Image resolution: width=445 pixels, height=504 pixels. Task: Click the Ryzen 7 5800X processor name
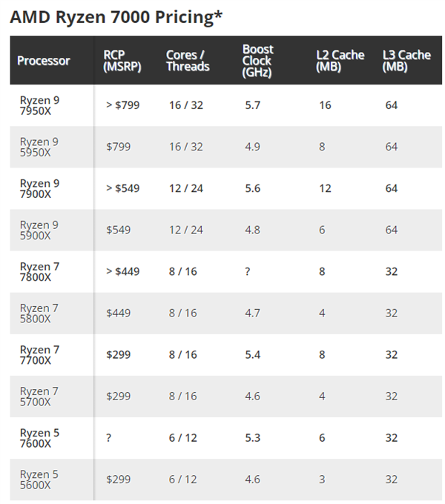(39, 313)
